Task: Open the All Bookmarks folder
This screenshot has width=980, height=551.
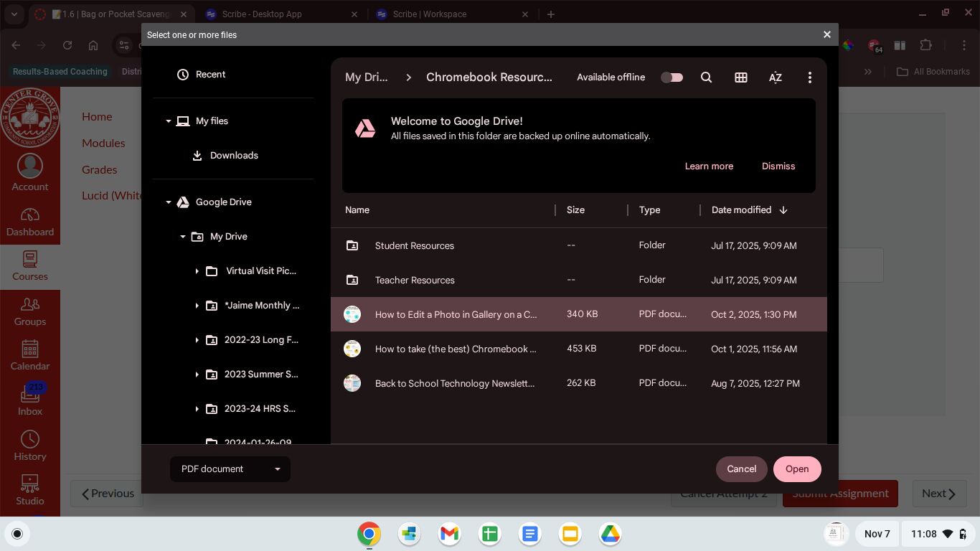Action: point(933,72)
